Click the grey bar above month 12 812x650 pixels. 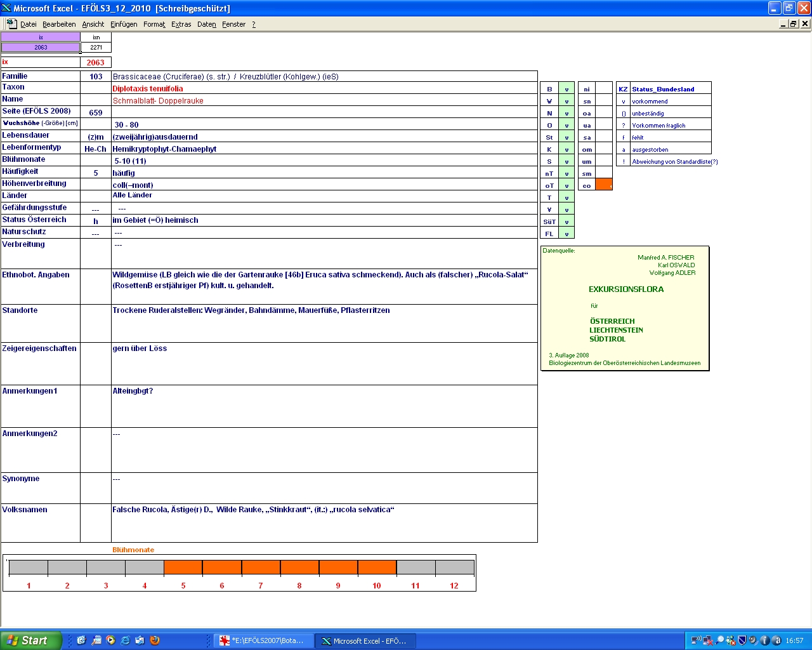454,567
